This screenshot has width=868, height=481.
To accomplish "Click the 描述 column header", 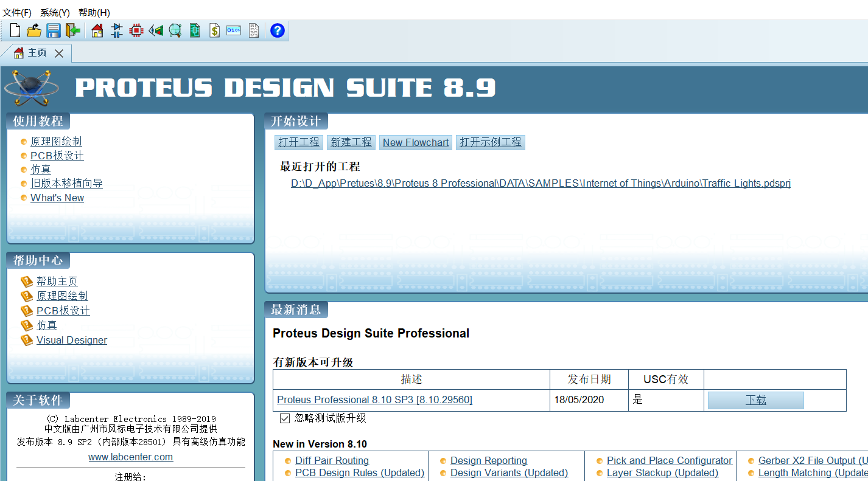I will coord(411,379).
